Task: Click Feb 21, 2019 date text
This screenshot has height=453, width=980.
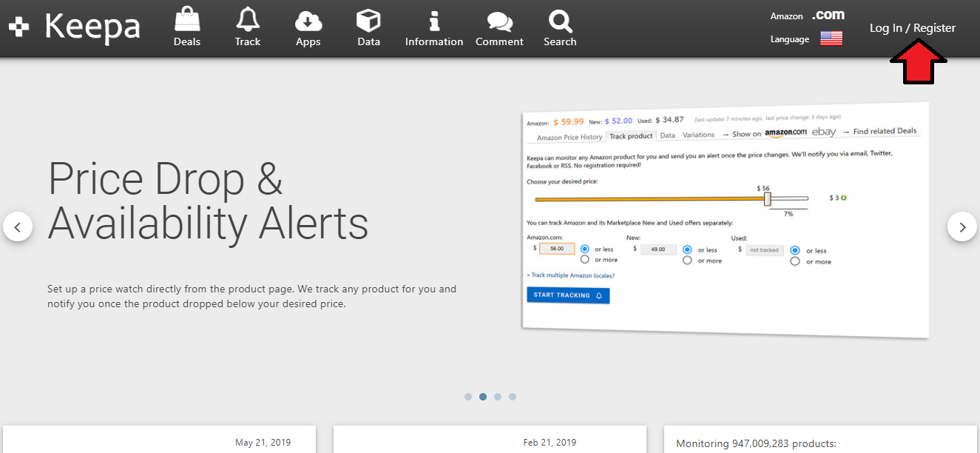Action: pyautogui.click(x=550, y=443)
